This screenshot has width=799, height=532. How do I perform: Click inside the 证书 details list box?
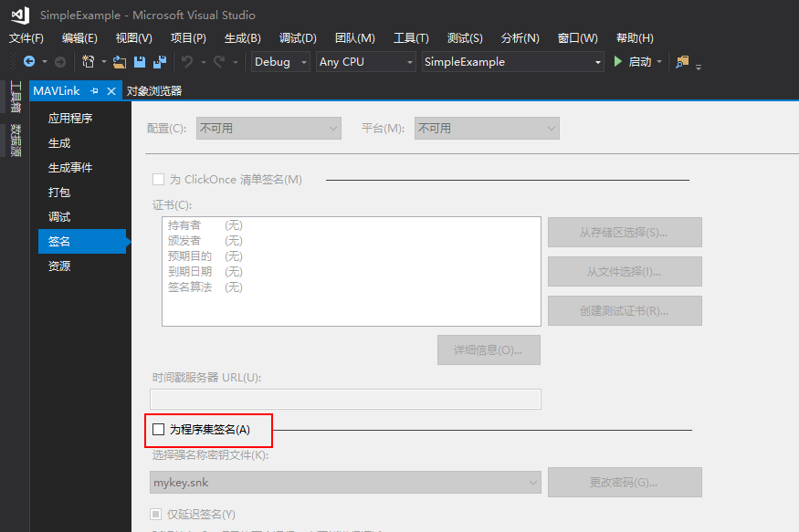[351, 271]
